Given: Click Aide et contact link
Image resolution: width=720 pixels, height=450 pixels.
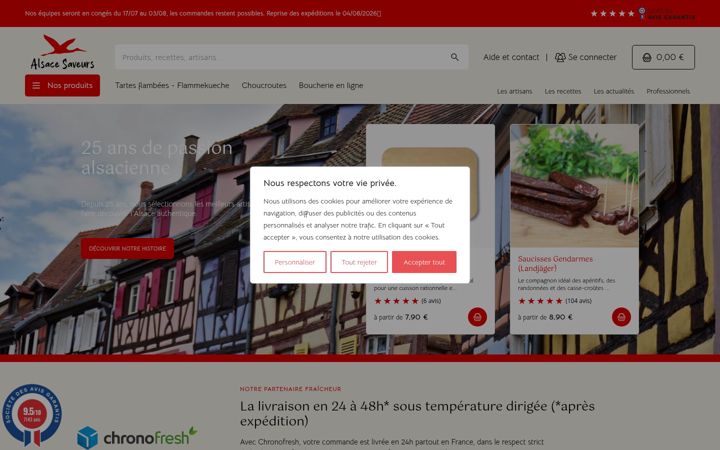Looking at the screenshot, I should 511,57.
